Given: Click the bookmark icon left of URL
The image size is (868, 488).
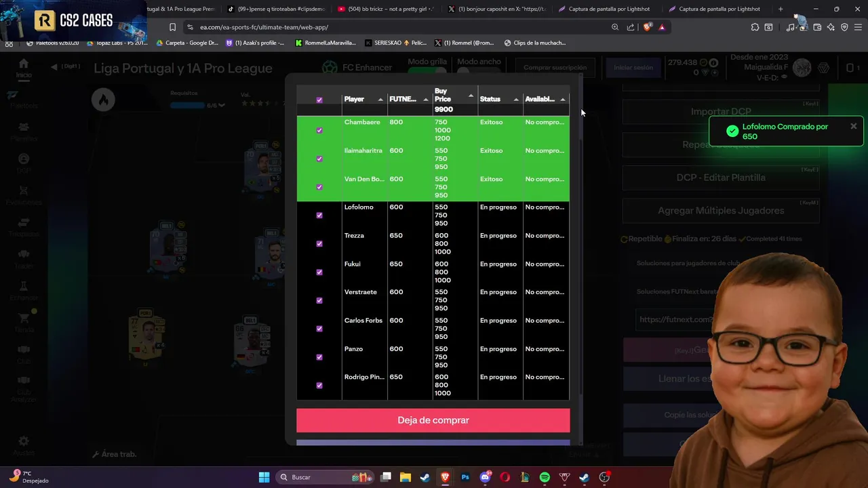Looking at the screenshot, I should pos(172,27).
